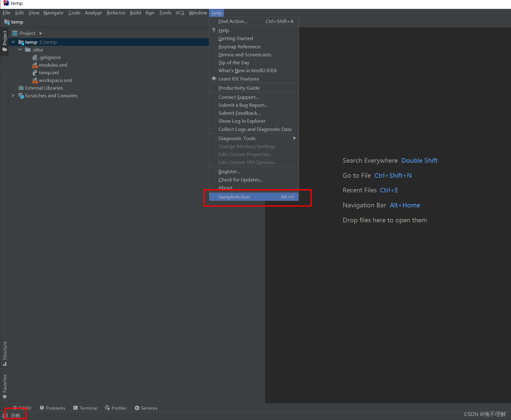Open the Project view dropdown arrow

coord(40,33)
